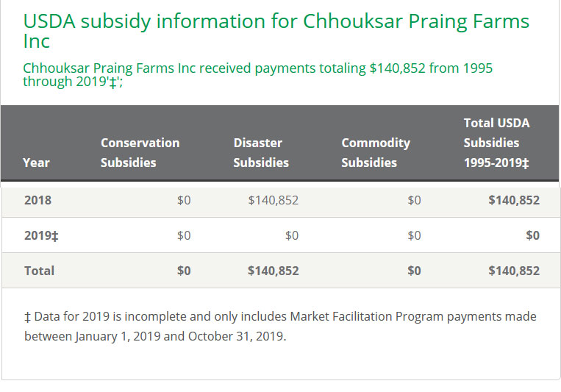The image size is (561, 392).
Task: Click the Total USDA Subsidies 1995-2019 header
Action: [496, 143]
